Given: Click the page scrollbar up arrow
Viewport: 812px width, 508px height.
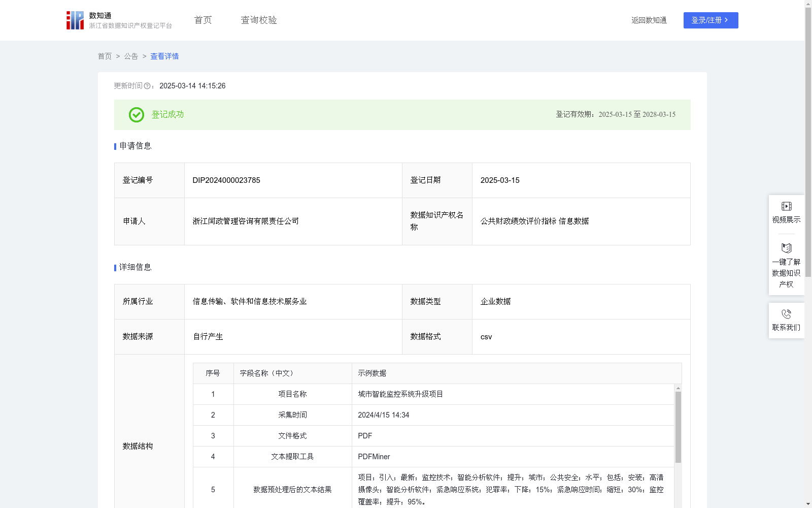Looking at the screenshot, I should (808, 4).
